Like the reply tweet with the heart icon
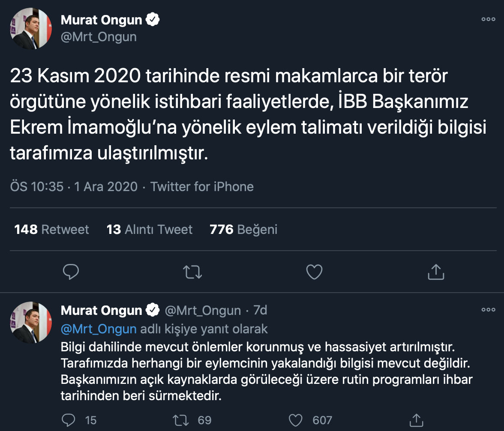This screenshot has width=504, height=431. point(296,420)
